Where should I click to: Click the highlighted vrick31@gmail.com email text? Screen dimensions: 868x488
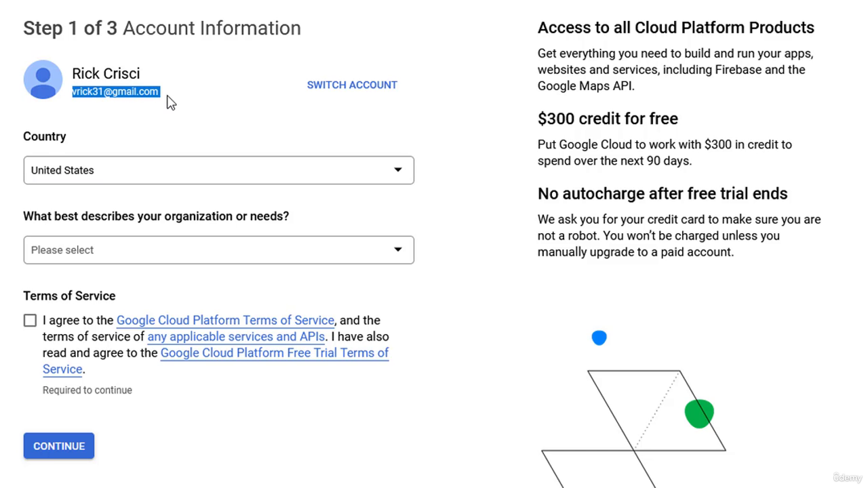point(115,91)
